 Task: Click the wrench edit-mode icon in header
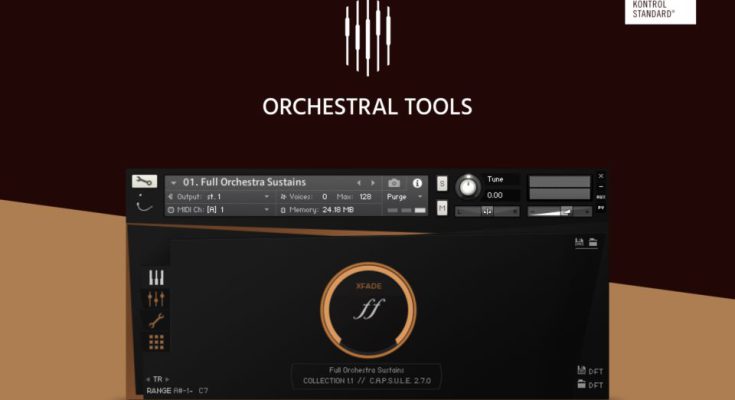point(144,182)
